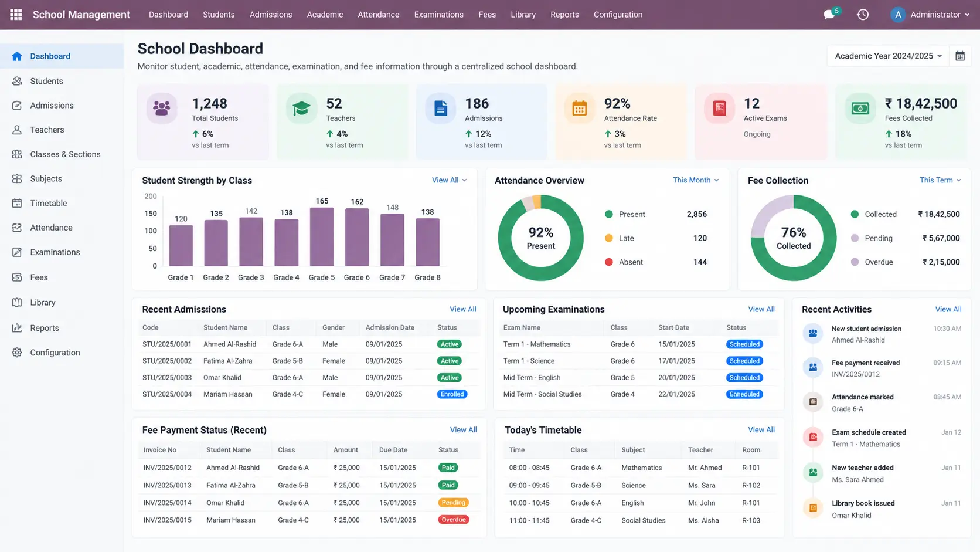980x552 pixels.
Task: Open View All dropdown in Student Strength
Action: pyautogui.click(x=449, y=180)
